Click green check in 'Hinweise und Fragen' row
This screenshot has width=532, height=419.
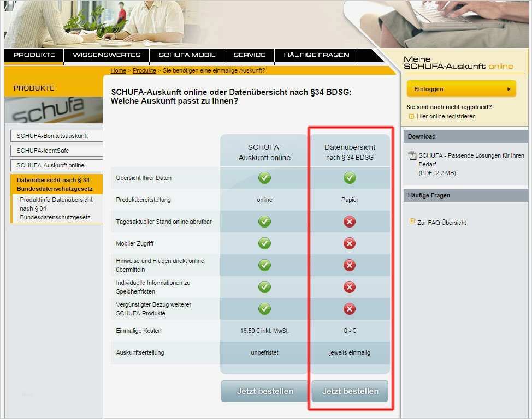pyautogui.click(x=264, y=265)
